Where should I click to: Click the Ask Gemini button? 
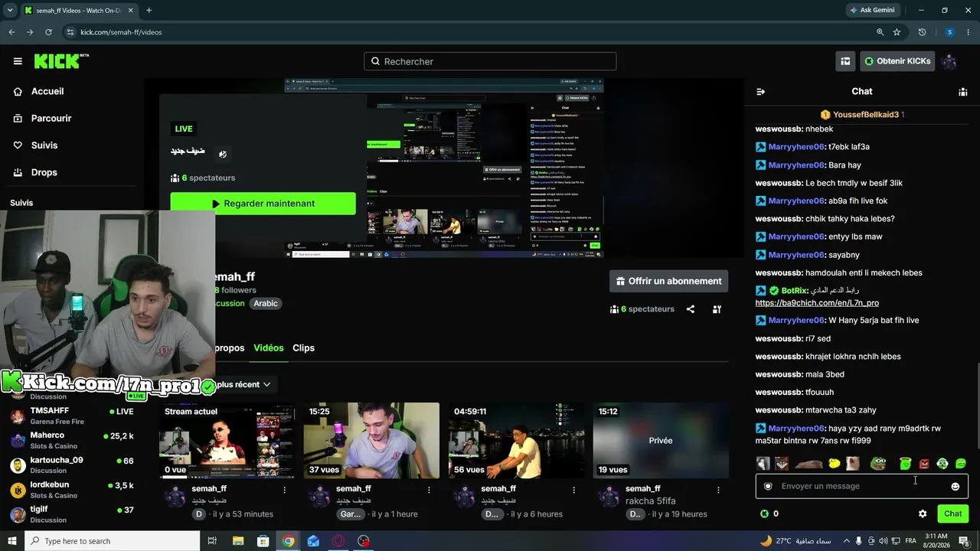point(872,10)
